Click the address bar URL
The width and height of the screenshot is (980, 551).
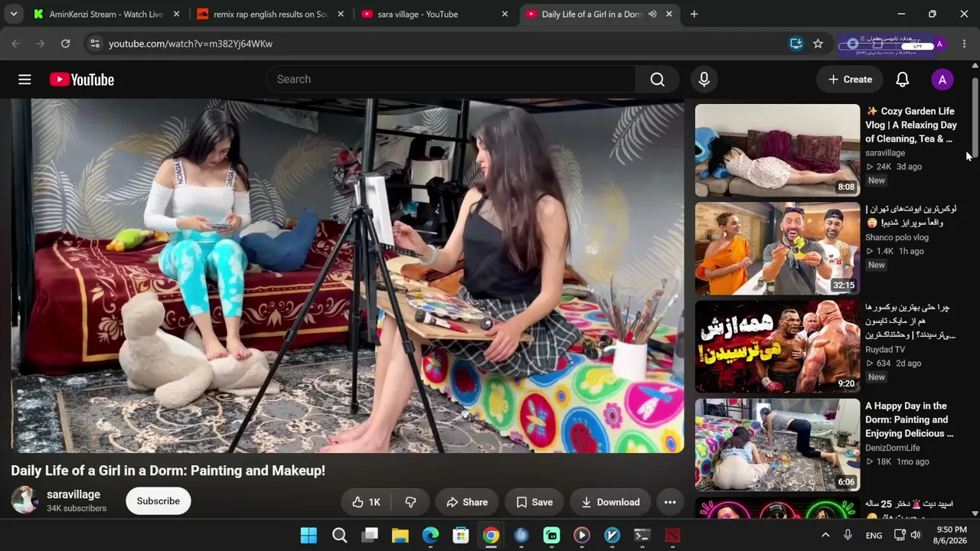191,44
